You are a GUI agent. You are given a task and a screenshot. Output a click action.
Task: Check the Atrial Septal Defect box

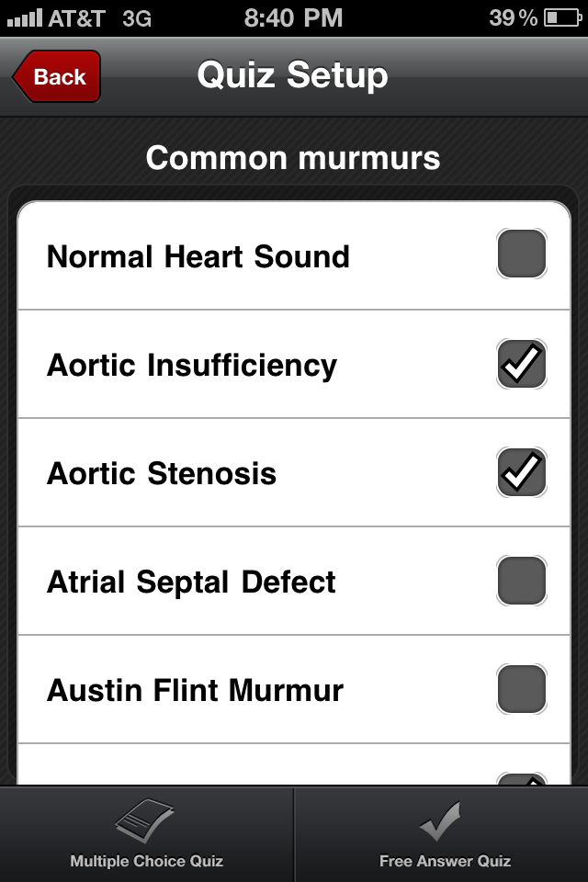coord(521,581)
